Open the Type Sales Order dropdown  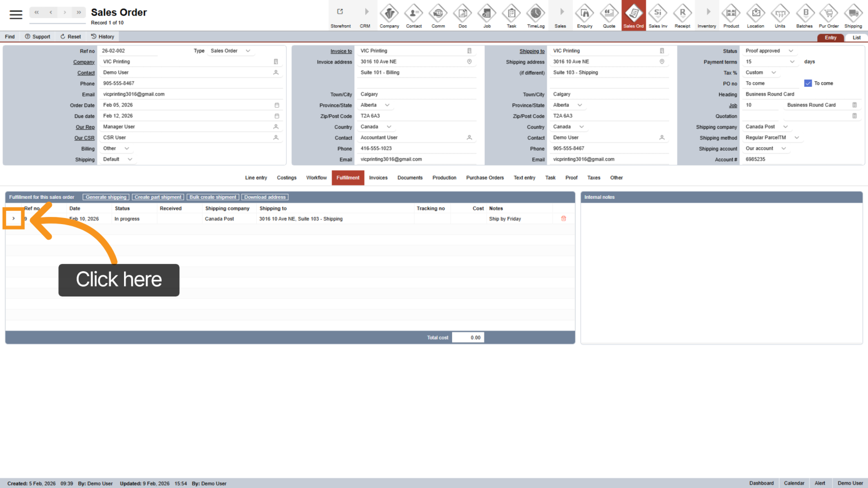pyautogui.click(x=248, y=51)
